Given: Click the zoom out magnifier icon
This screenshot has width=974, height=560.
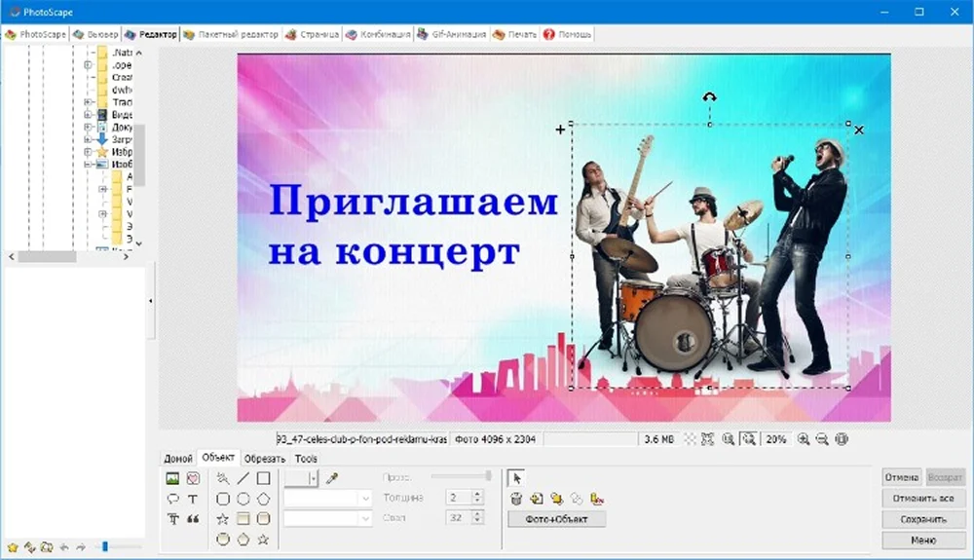Looking at the screenshot, I should (x=822, y=439).
